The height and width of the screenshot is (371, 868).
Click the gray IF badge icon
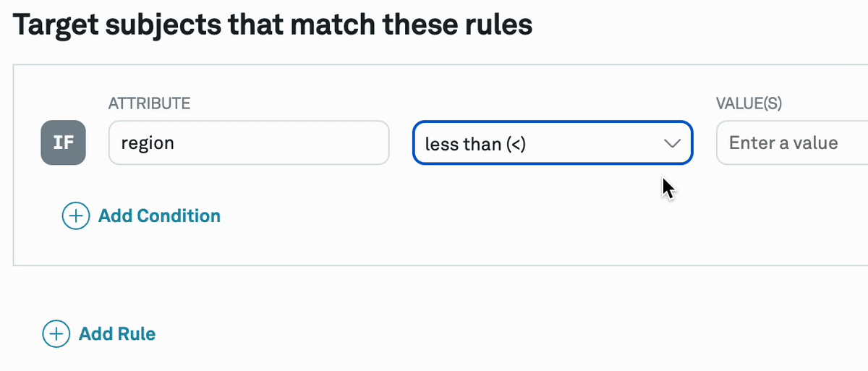pos(63,142)
